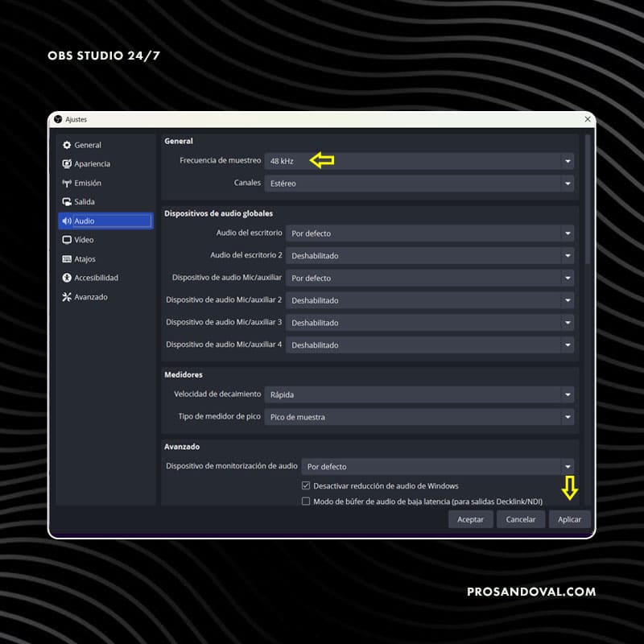This screenshot has width=644, height=644.
Task: Click the General gear icon in sidebar
Action: (x=67, y=145)
